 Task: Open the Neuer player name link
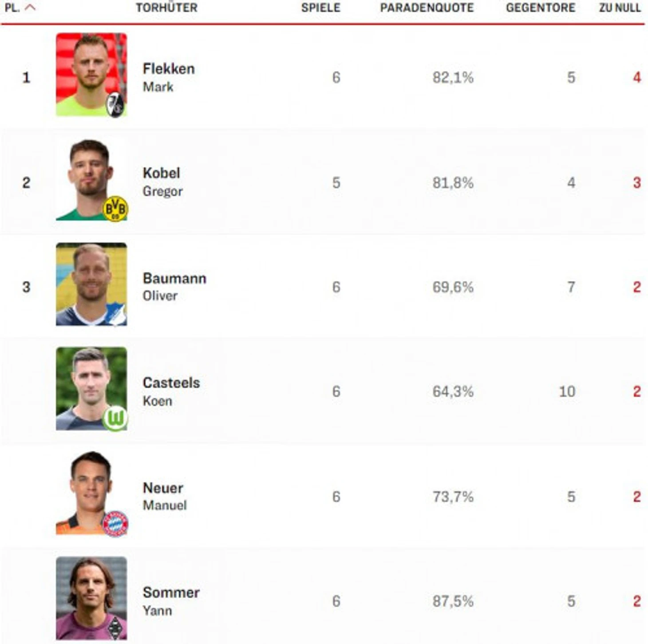[163, 488]
